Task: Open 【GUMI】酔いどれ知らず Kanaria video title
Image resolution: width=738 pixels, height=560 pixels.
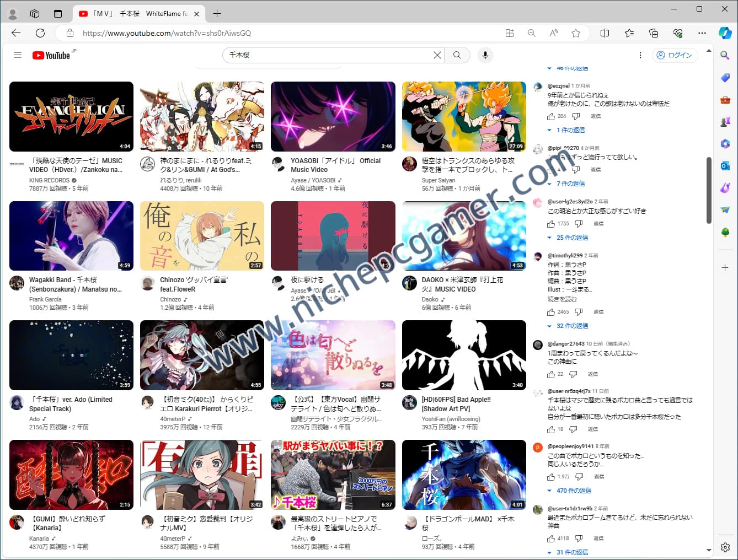Action: [67, 523]
